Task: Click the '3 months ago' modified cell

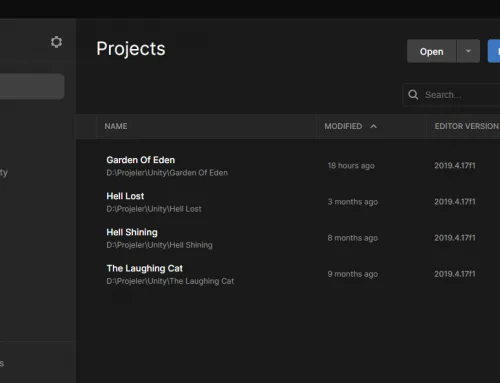Action: pos(353,202)
